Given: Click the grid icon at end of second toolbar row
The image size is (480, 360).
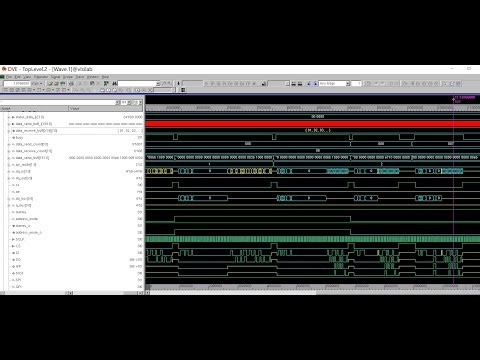Looking at the screenshot, I should tap(183, 90).
